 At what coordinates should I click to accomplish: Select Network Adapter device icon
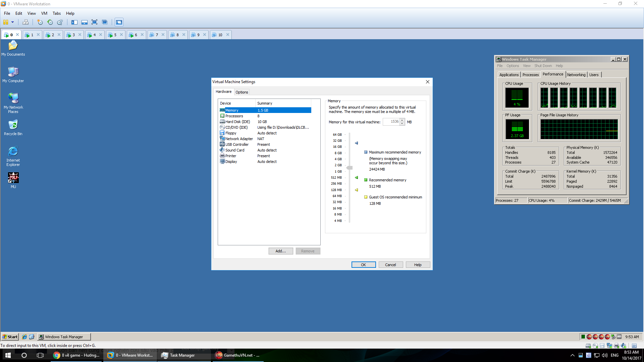[x=222, y=138]
